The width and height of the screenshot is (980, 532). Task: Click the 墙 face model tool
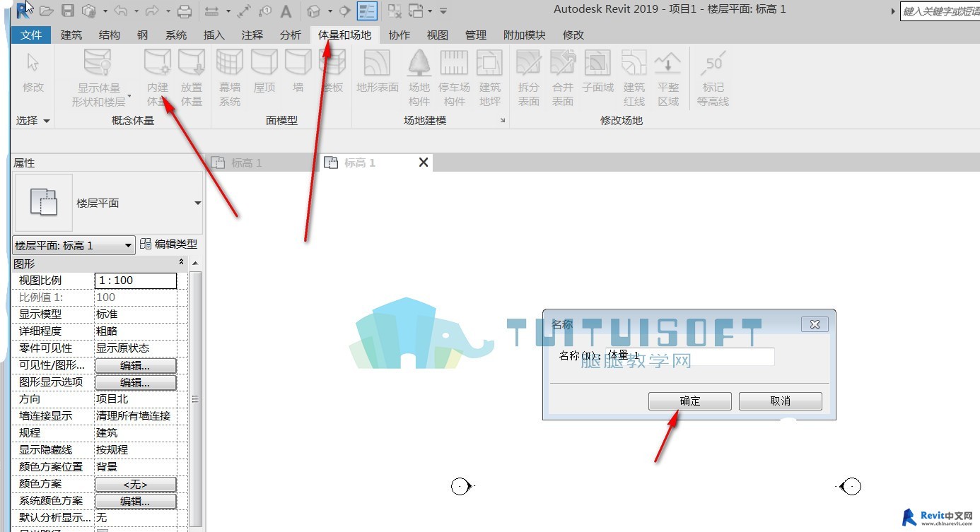(x=298, y=71)
